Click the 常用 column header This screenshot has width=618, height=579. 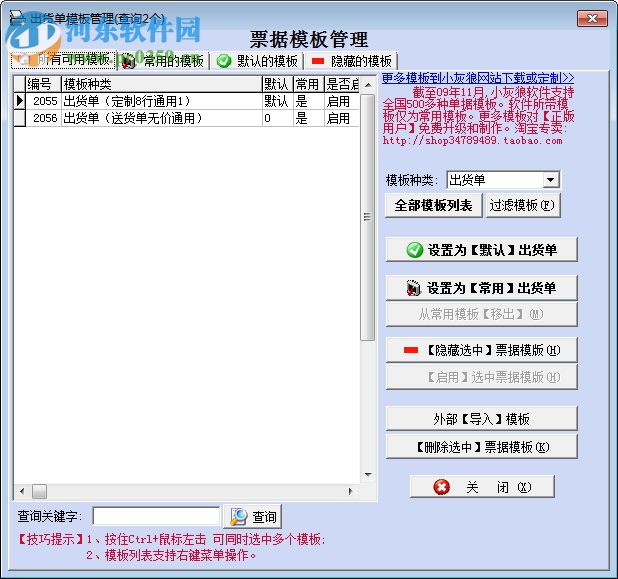pyautogui.click(x=309, y=84)
